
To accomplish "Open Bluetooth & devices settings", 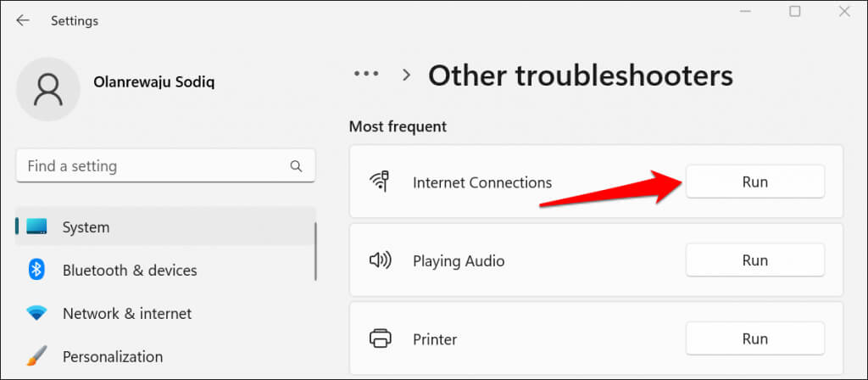I will [x=130, y=271].
